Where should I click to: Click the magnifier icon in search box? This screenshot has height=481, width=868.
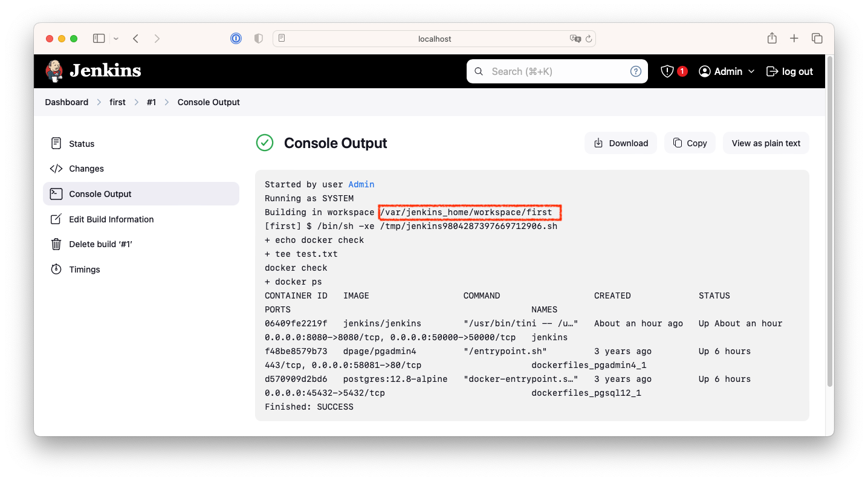(x=479, y=71)
